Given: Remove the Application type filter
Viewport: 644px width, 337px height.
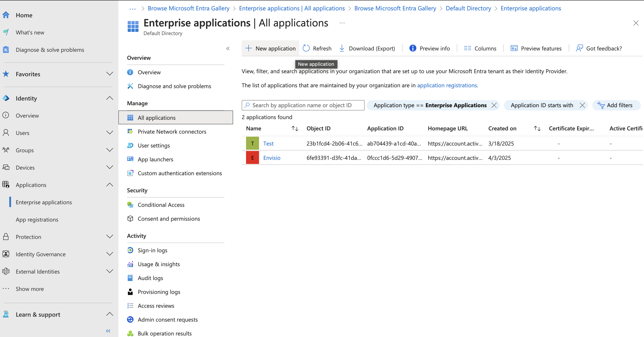Looking at the screenshot, I should click(494, 105).
